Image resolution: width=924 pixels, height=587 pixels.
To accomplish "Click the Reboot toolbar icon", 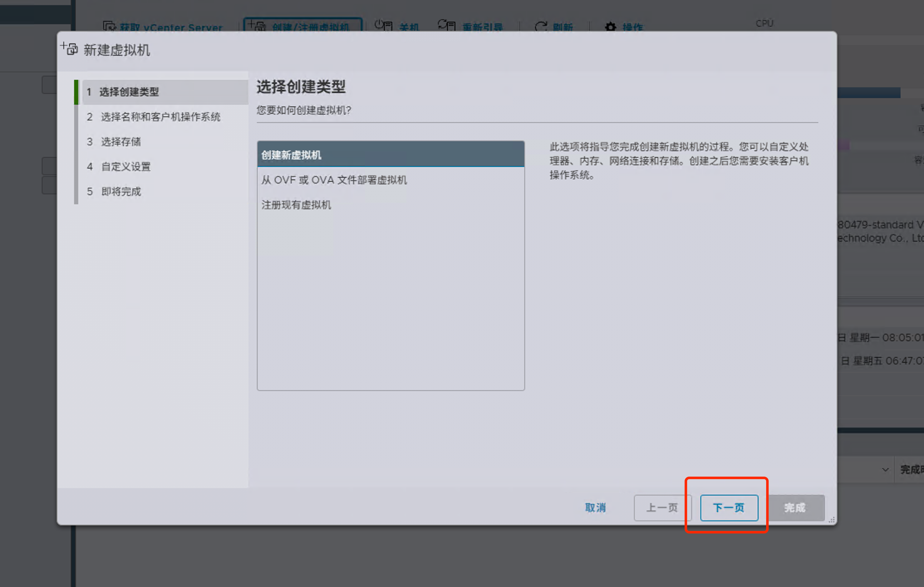I will point(447,26).
